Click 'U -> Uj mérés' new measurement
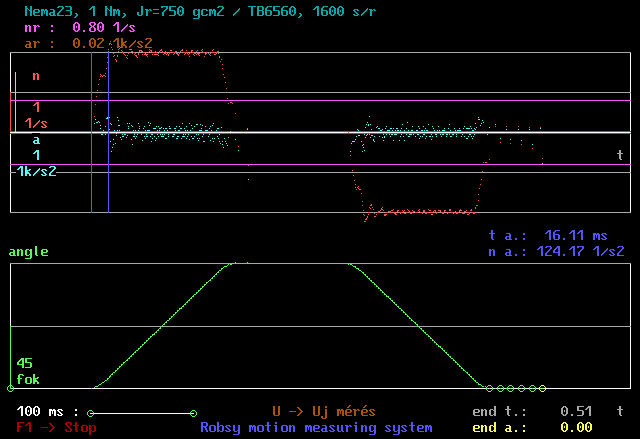The image size is (640, 439). (x=324, y=411)
